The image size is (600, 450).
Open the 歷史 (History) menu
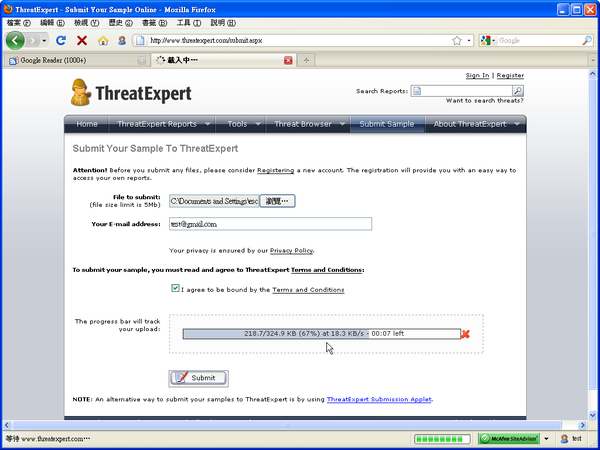click(x=121, y=23)
